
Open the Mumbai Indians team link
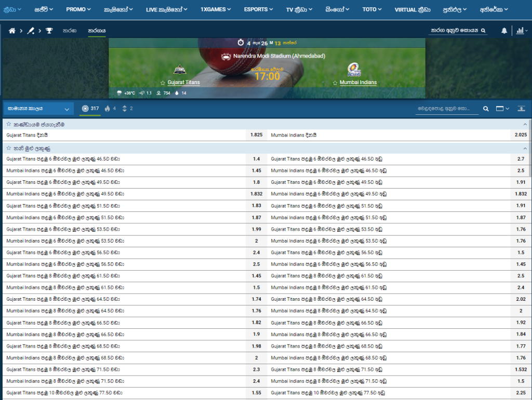click(358, 83)
